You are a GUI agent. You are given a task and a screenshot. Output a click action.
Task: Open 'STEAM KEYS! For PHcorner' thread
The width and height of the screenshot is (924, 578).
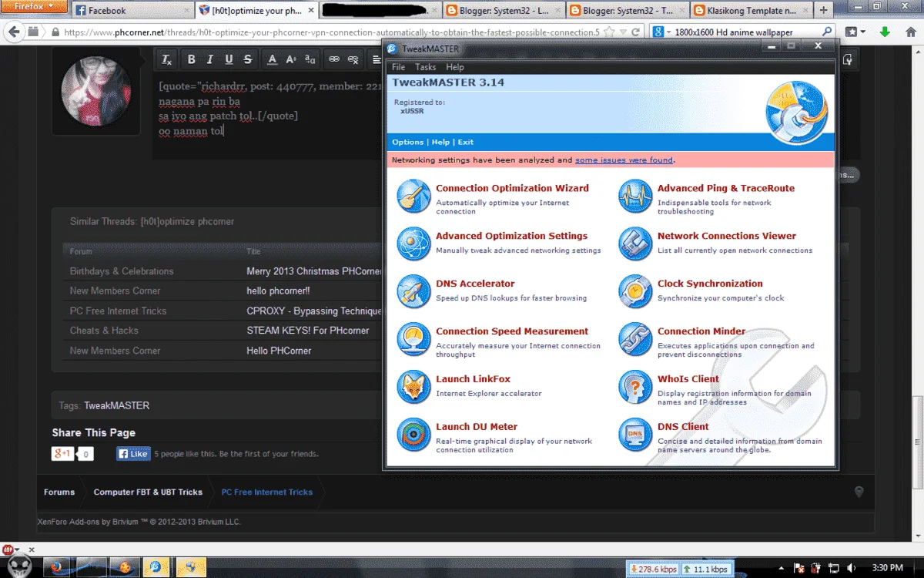[x=308, y=331]
